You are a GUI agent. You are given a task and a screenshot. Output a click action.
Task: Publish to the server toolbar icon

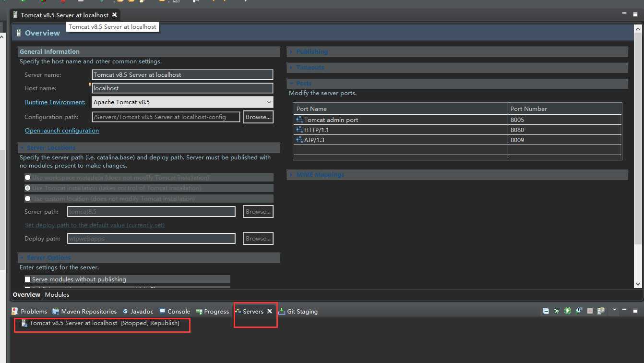tap(601, 311)
